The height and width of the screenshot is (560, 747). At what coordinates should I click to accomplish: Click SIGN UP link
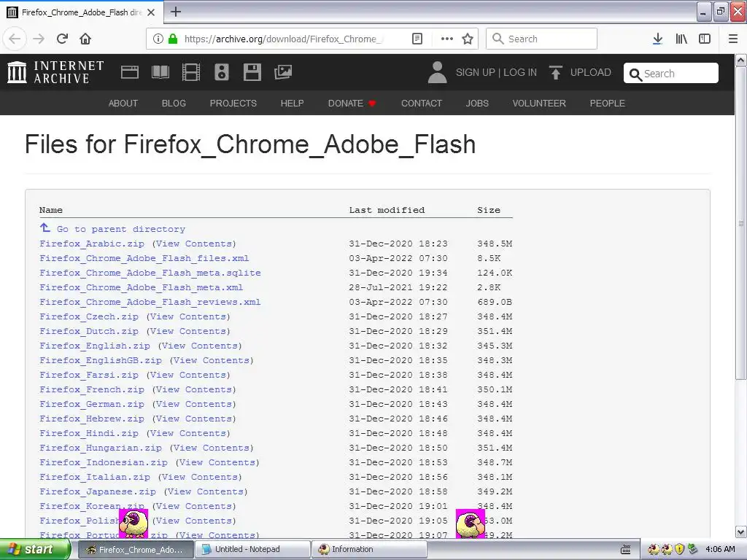pyautogui.click(x=476, y=72)
